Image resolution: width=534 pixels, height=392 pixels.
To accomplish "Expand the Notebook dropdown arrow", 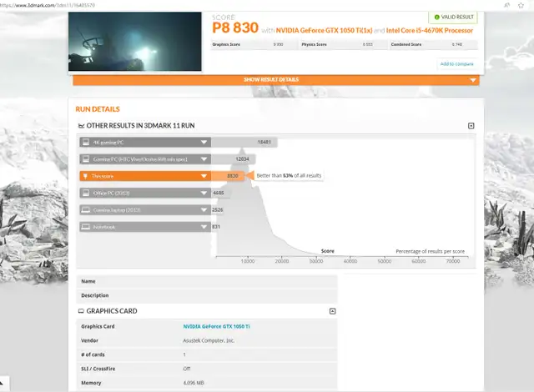I will click(x=204, y=227).
